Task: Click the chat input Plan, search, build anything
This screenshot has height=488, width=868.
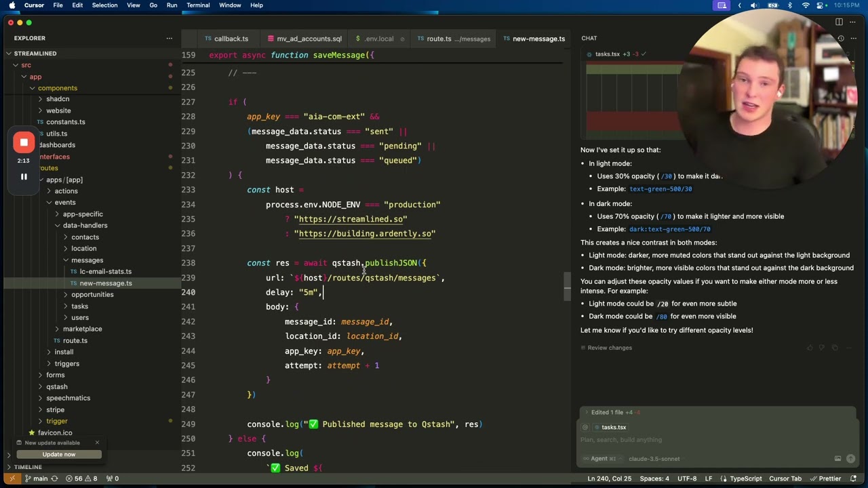Action: [621, 440]
